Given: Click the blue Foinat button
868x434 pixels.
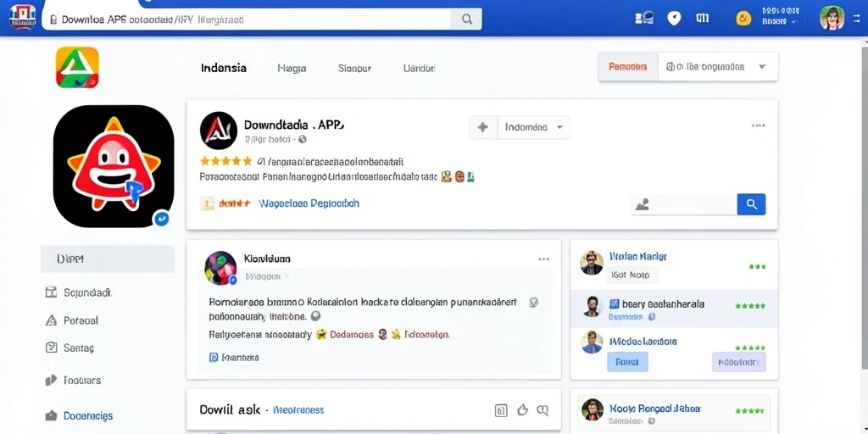Looking at the screenshot, I should pyautogui.click(x=628, y=363).
